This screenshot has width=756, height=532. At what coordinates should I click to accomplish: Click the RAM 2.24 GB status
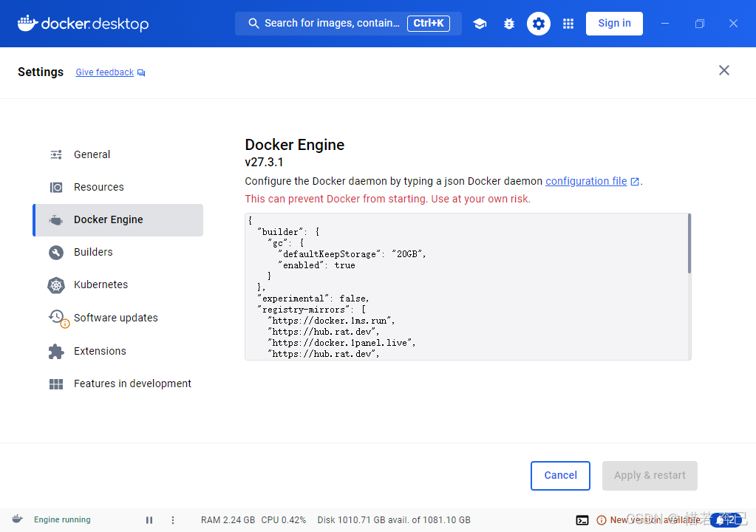(x=228, y=520)
